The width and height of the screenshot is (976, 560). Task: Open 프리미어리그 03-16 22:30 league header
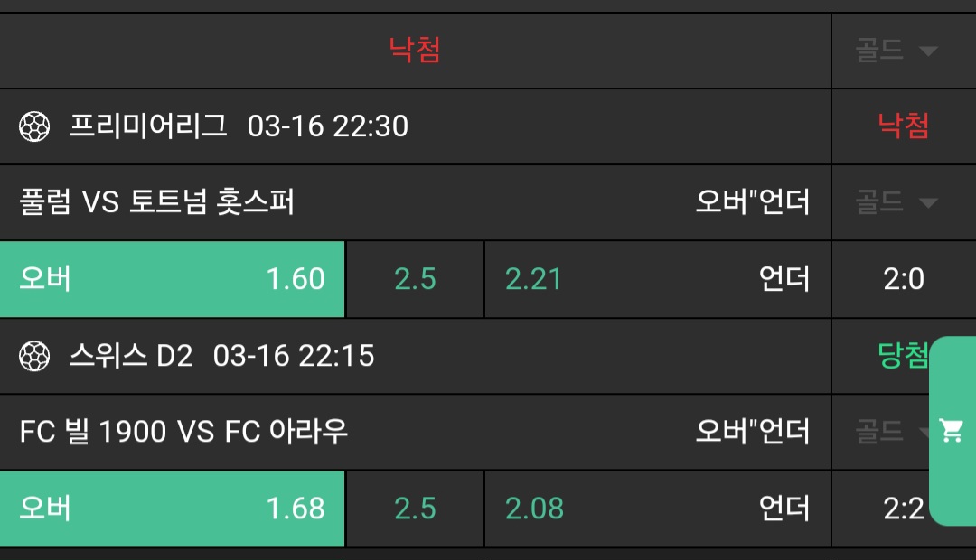tap(239, 126)
